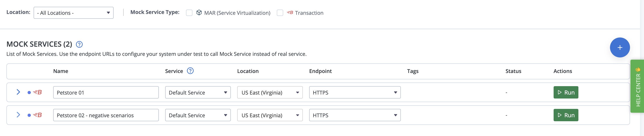Tick the Transaction mock service type checkbox
Screen dimensions: 644x136
tap(280, 13)
